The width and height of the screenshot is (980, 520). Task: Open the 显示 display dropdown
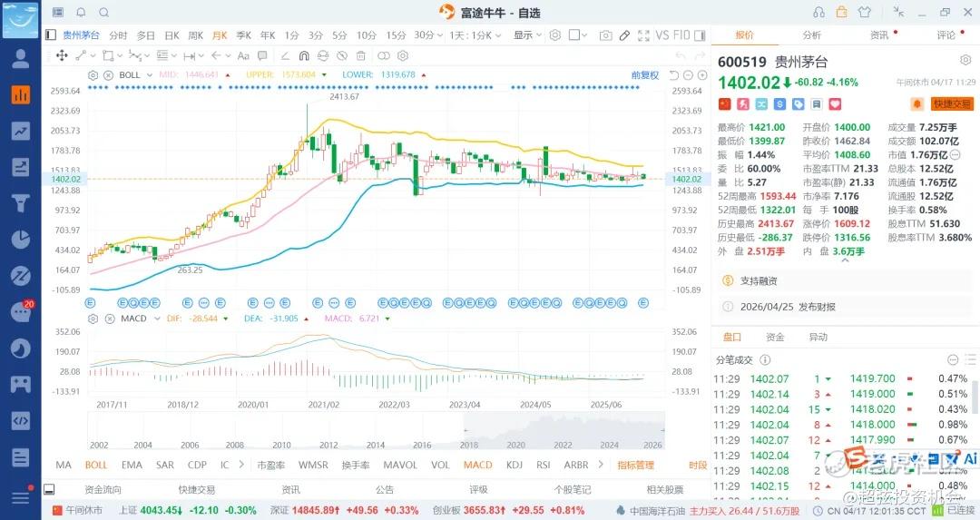[527, 35]
